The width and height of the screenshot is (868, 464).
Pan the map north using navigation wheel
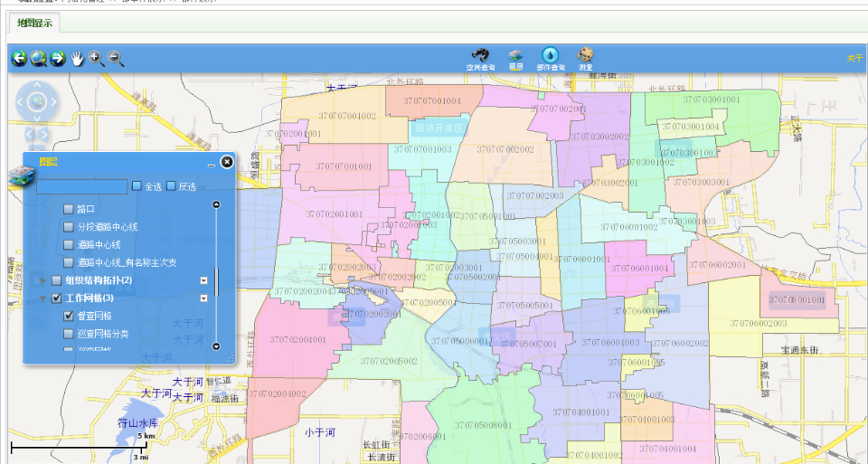click(36, 85)
